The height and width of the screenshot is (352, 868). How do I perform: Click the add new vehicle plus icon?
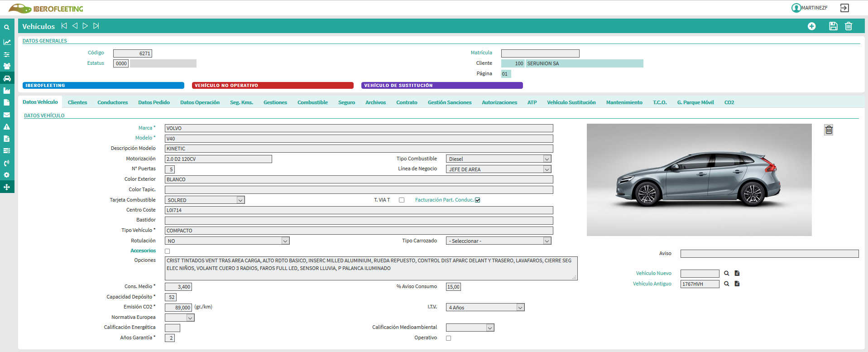(x=811, y=26)
